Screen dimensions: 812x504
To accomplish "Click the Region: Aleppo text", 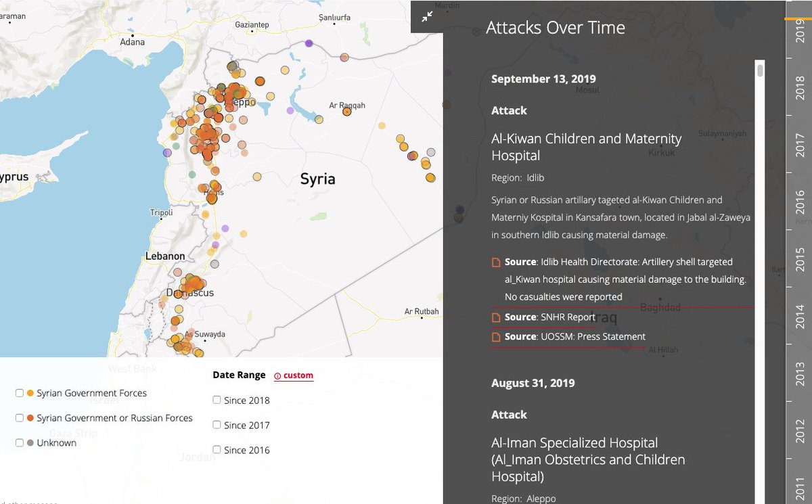I will [x=524, y=499].
